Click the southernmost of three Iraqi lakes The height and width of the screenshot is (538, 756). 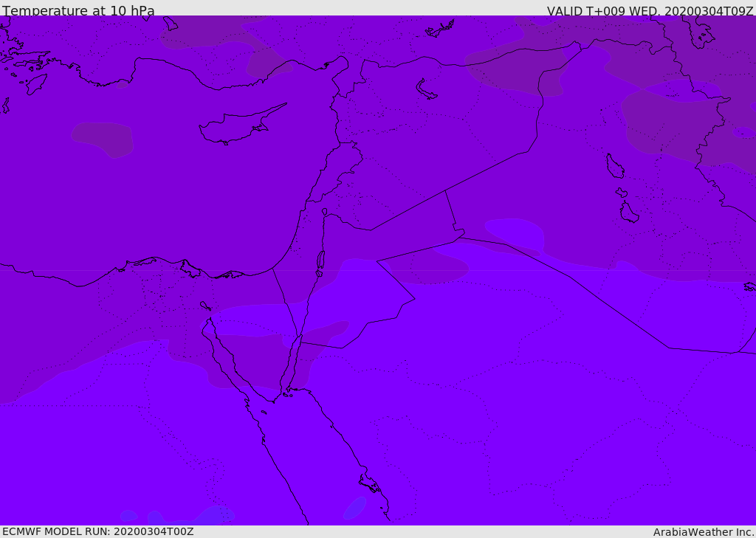coord(629,213)
